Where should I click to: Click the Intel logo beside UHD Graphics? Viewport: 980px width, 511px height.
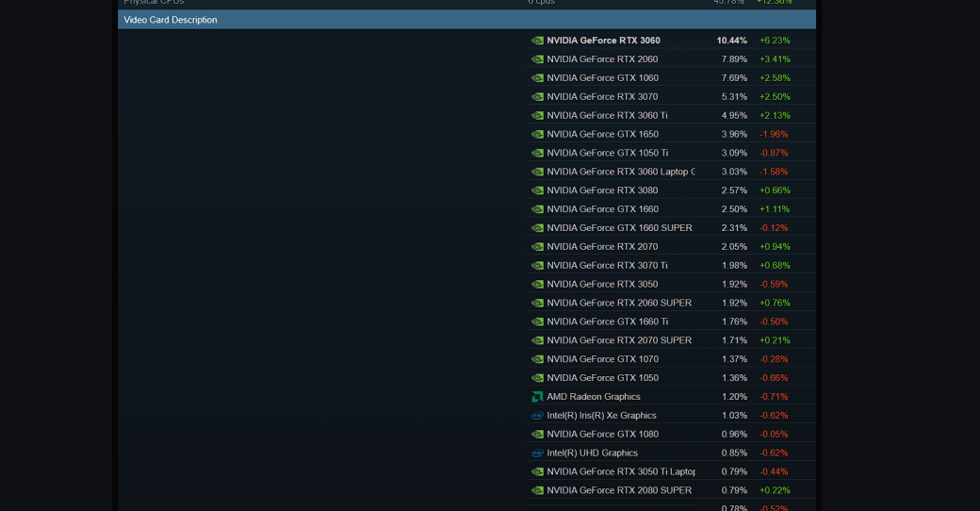537,453
